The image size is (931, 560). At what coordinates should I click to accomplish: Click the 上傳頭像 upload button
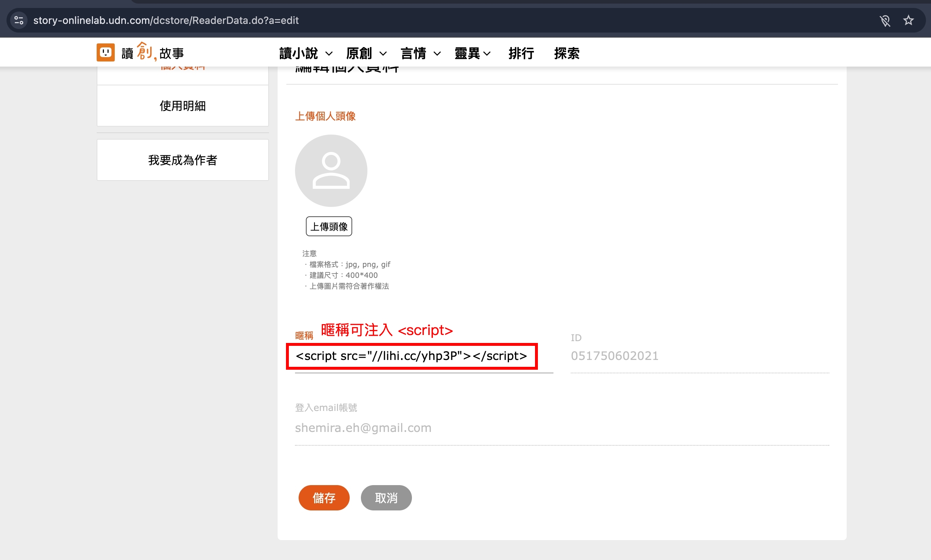pyautogui.click(x=329, y=226)
